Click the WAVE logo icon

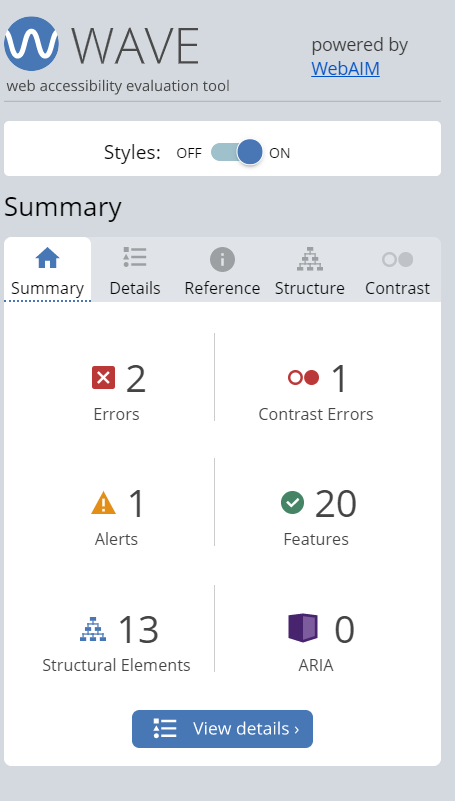click(32, 44)
